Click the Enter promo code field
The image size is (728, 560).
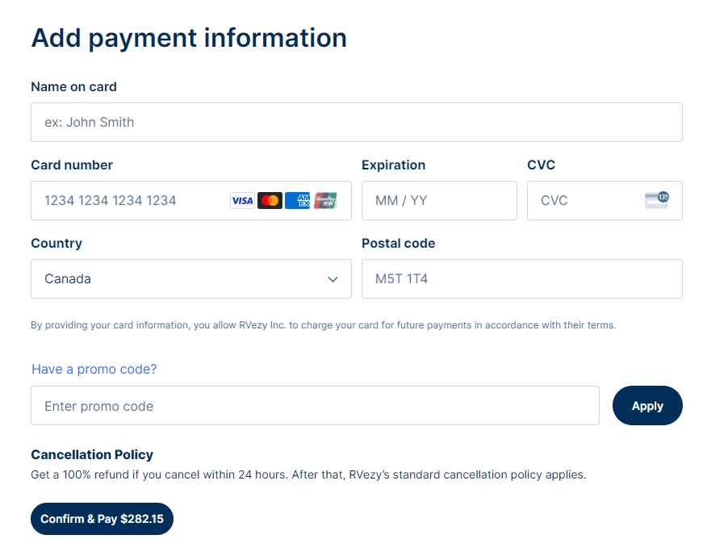pos(315,406)
